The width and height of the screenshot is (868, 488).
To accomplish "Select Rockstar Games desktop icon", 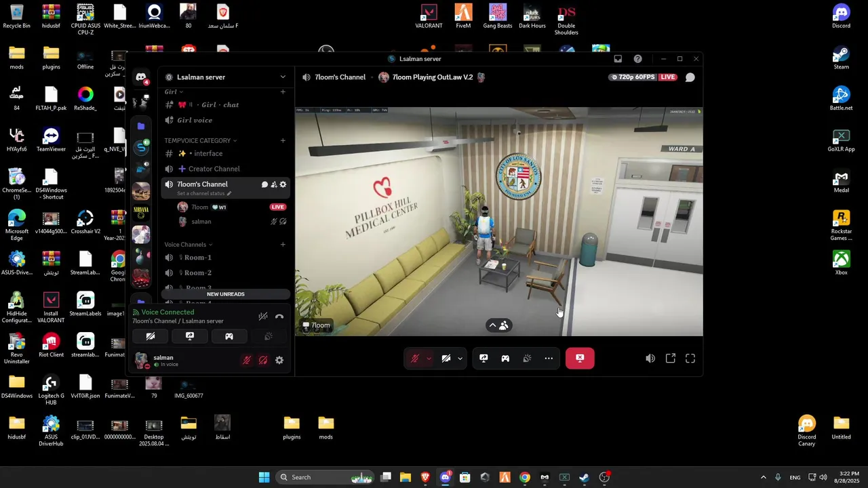I will tap(841, 225).
